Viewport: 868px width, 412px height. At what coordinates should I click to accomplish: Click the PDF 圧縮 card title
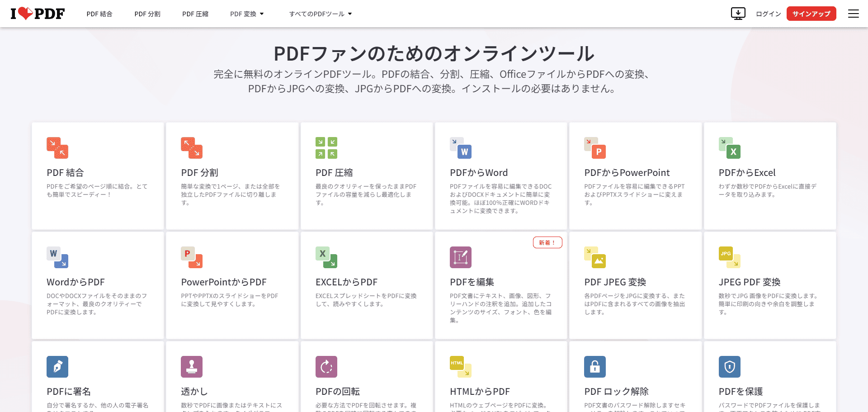click(x=334, y=173)
